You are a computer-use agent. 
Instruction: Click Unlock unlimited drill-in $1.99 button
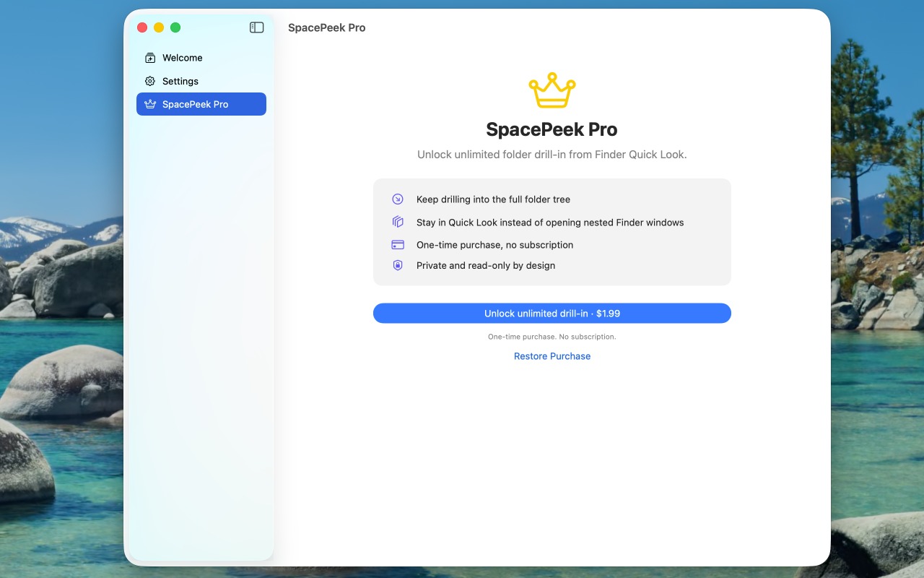pos(552,314)
